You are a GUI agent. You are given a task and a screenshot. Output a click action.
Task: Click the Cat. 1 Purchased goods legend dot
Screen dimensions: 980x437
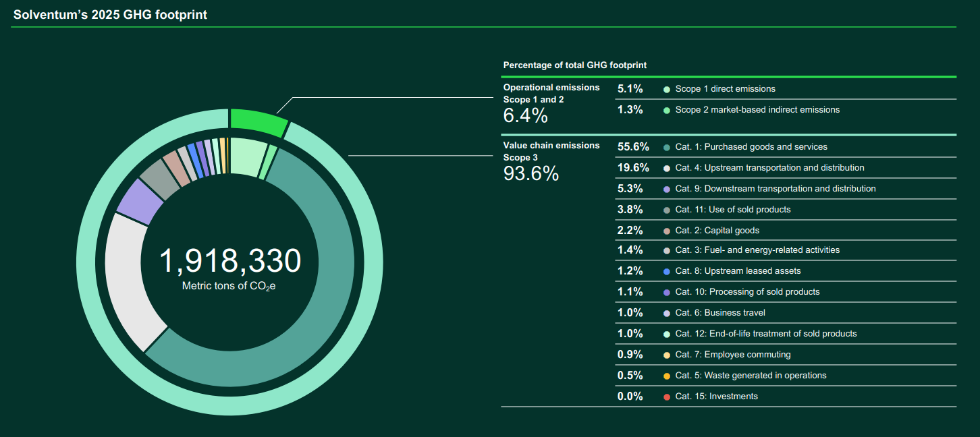667,147
